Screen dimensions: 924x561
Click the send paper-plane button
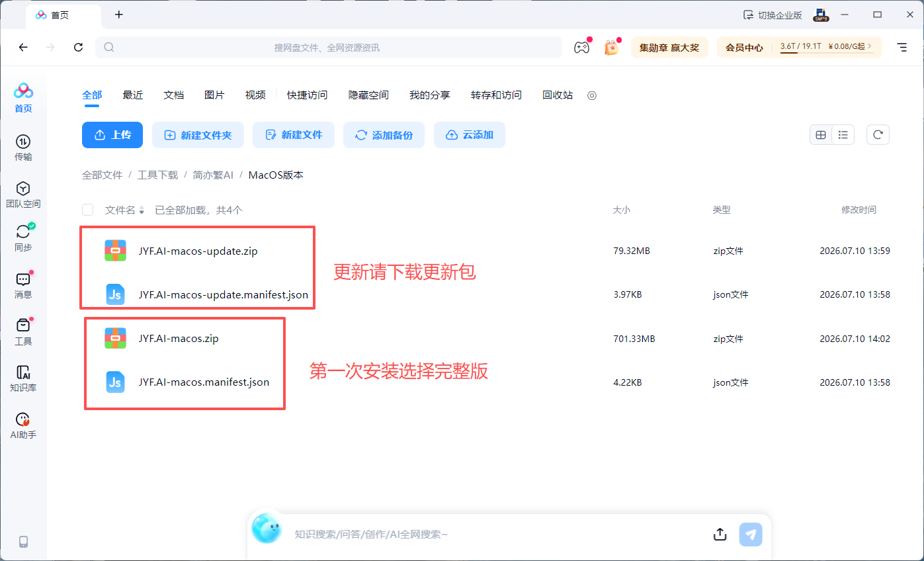coord(751,535)
